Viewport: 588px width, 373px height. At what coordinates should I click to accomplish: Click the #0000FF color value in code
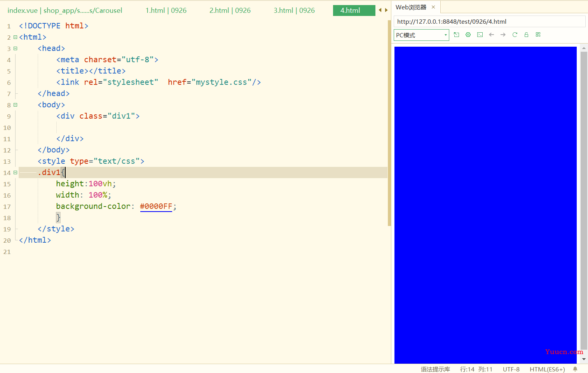click(156, 206)
